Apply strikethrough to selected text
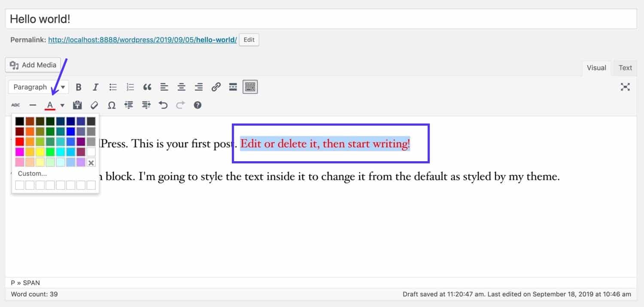Image resolution: width=644 pixels, height=307 pixels. [x=15, y=105]
